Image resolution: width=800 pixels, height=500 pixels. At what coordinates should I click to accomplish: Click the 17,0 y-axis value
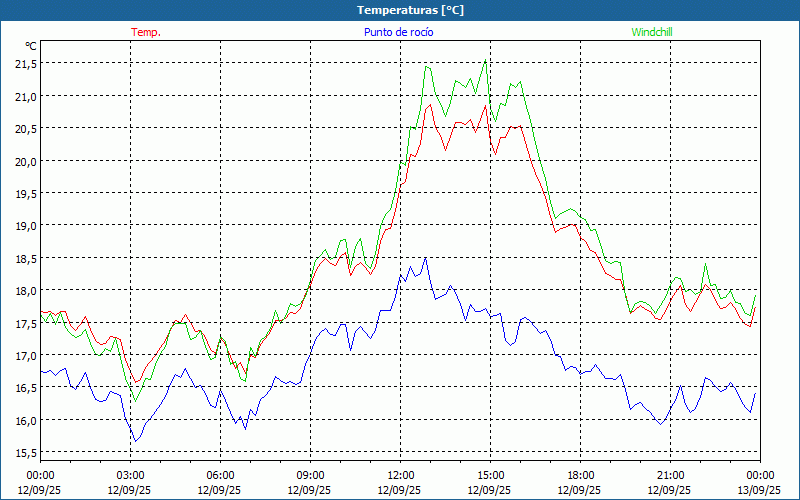pyautogui.click(x=26, y=356)
